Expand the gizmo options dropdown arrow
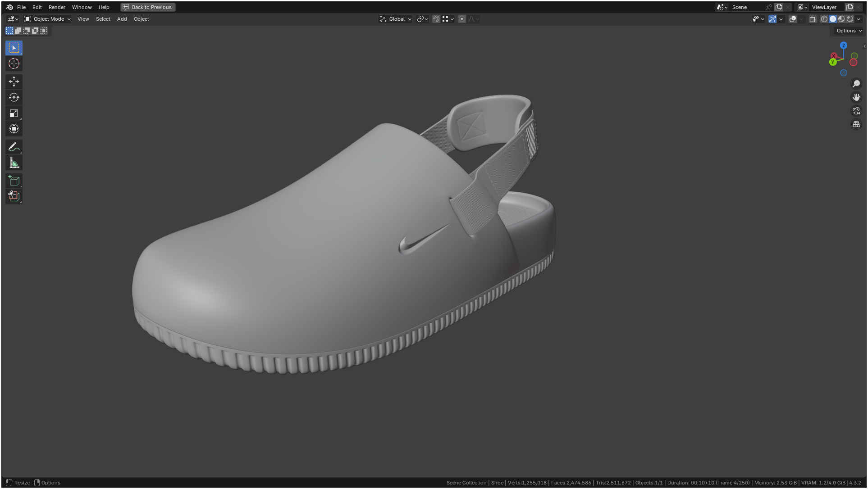The height and width of the screenshot is (489, 868). click(781, 19)
